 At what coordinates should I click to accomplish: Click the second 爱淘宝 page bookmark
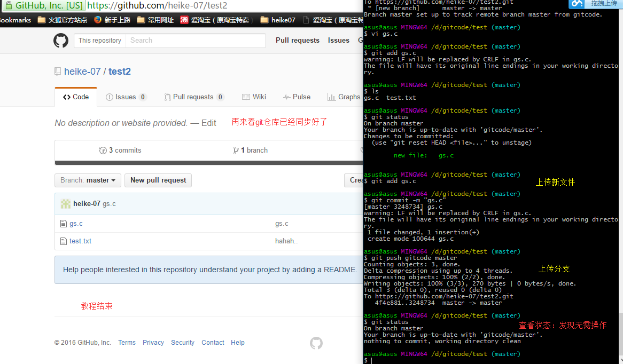[x=333, y=20]
